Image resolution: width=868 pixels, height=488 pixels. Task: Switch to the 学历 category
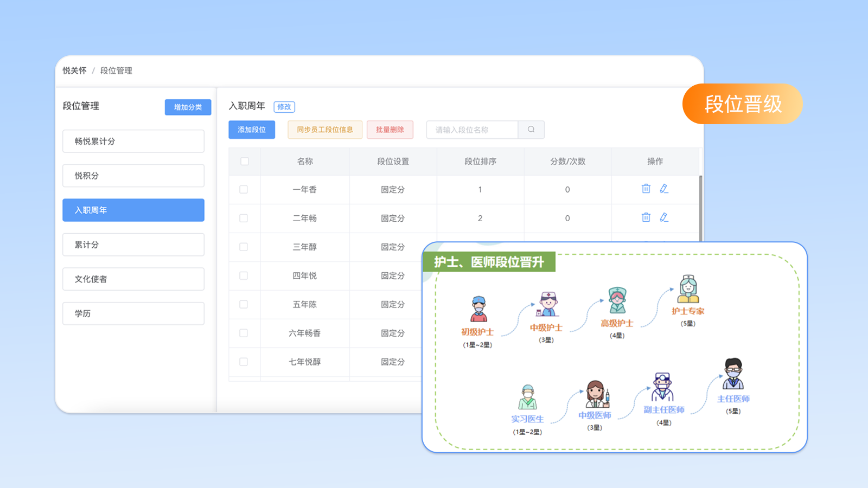click(x=133, y=313)
